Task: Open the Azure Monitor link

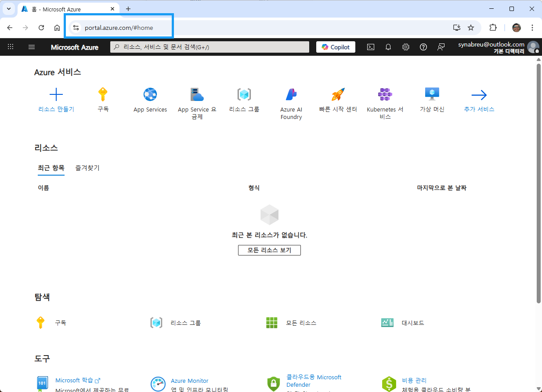Action: tap(190, 381)
